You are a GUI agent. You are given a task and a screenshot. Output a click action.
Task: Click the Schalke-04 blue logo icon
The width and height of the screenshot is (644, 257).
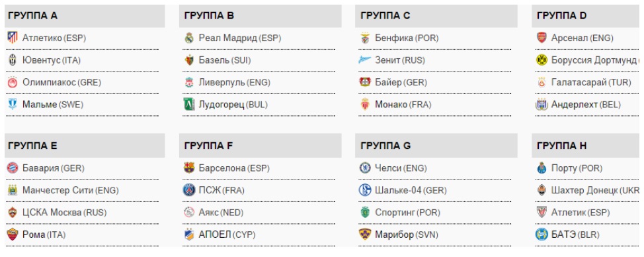[365, 190]
